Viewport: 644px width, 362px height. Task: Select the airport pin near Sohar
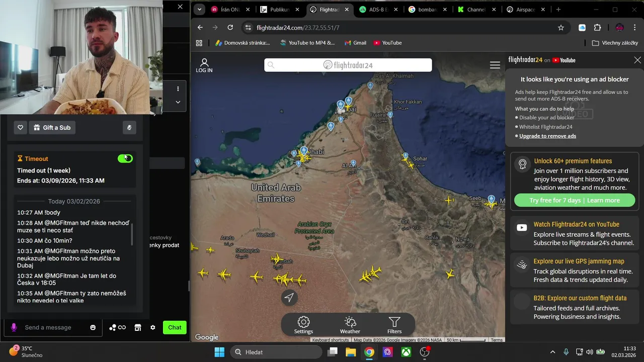click(406, 156)
